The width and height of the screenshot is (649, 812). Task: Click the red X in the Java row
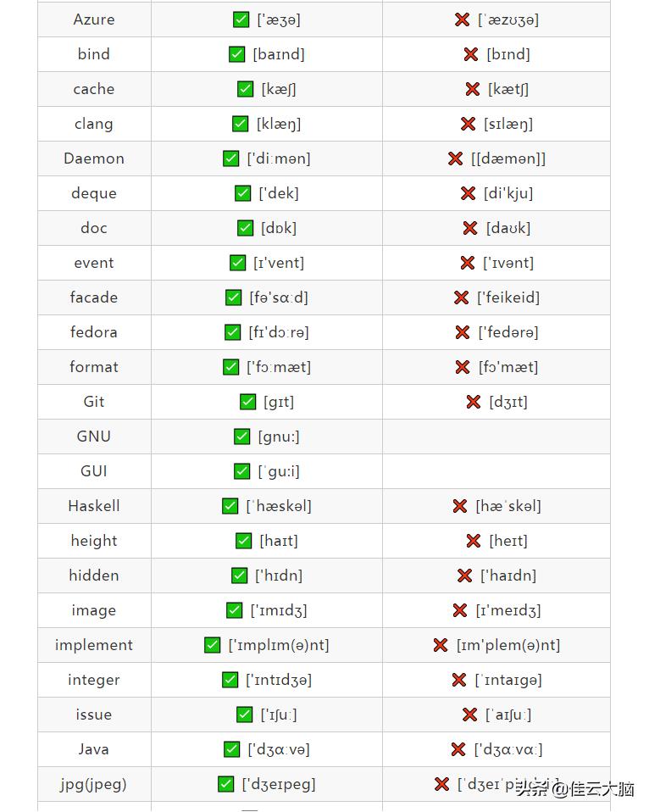pyautogui.click(x=458, y=749)
